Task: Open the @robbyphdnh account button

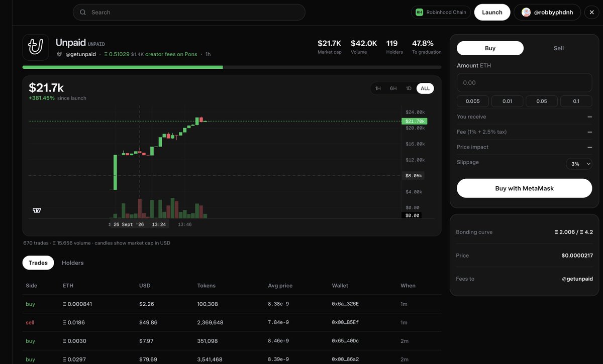Action: tap(547, 12)
